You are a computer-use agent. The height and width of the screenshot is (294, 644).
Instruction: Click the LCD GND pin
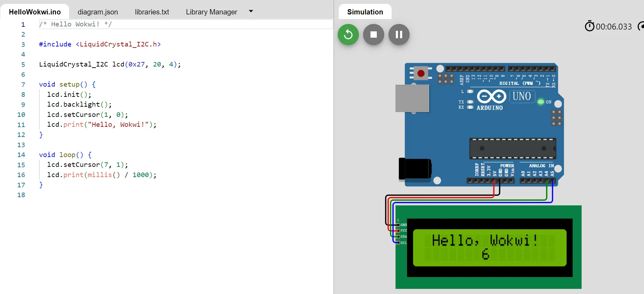pyautogui.click(x=399, y=225)
